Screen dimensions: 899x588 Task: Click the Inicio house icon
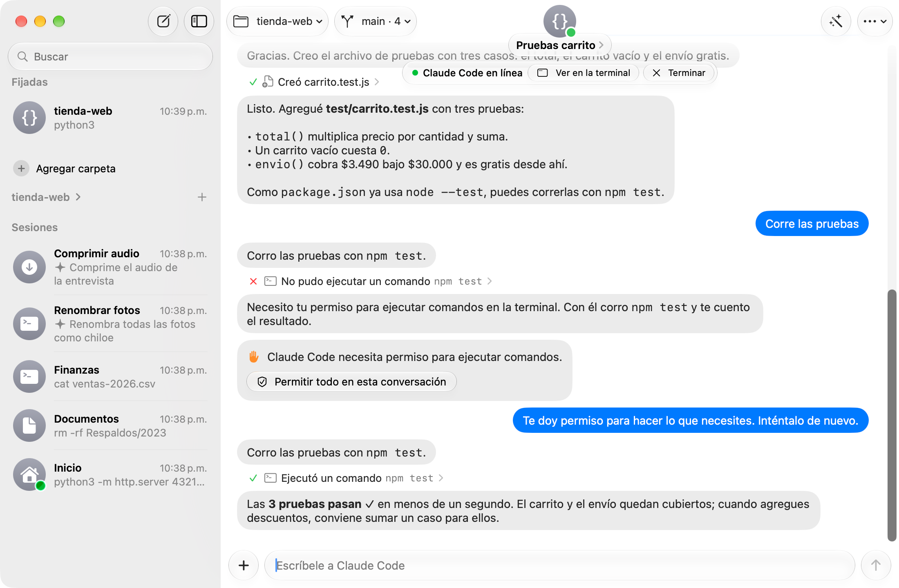pyautogui.click(x=29, y=474)
